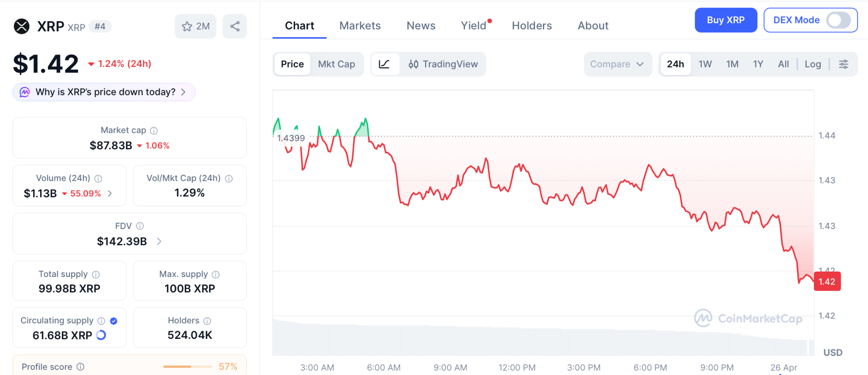This screenshot has height=375, width=868.
Task: Expand the Volume (24h) details chevron
Action: click(x=110, y=193)
